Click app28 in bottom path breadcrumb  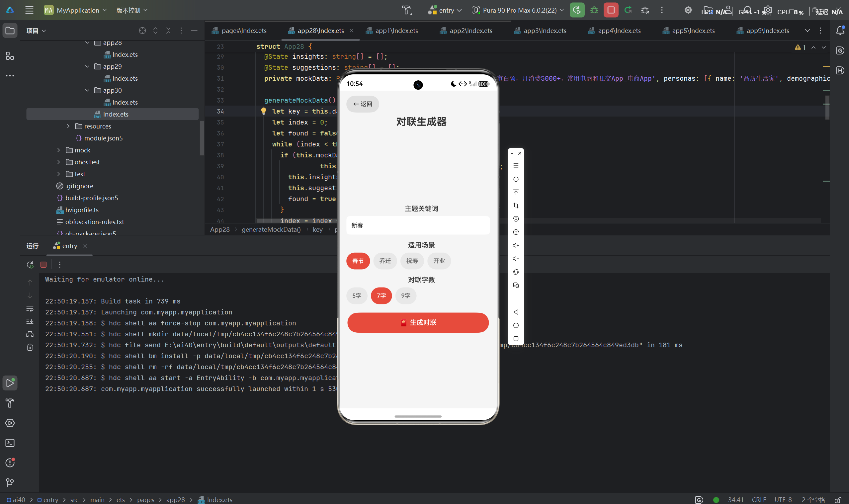click(x=175, y=500)
